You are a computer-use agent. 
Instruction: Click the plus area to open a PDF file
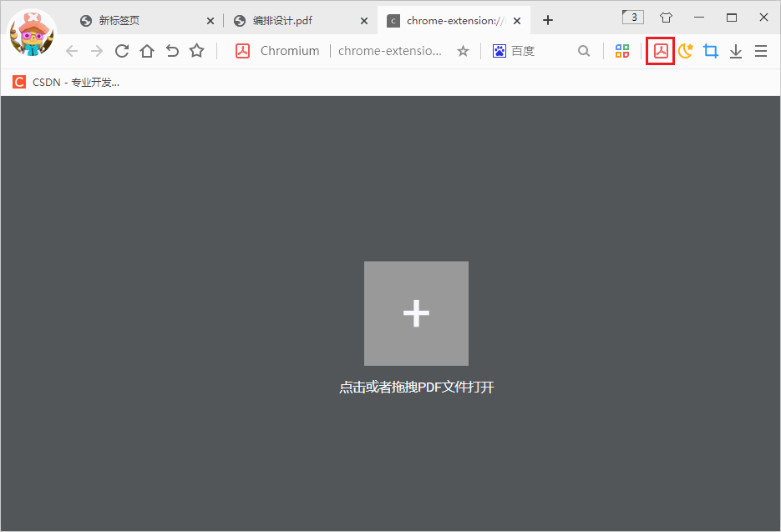tap(416, 313)
